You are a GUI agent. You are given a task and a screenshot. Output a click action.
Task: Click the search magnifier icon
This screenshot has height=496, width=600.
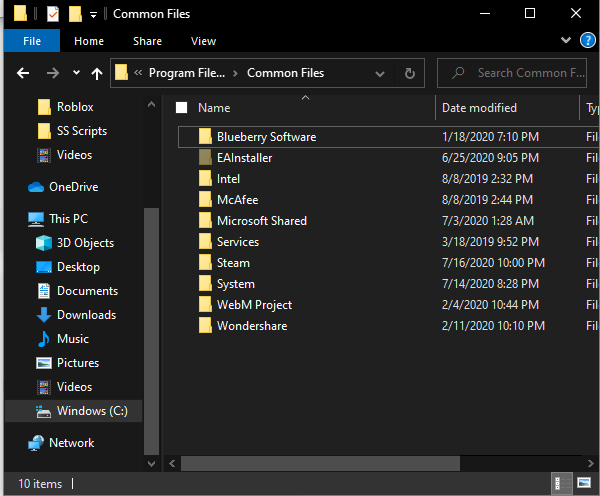click(458, 73)
